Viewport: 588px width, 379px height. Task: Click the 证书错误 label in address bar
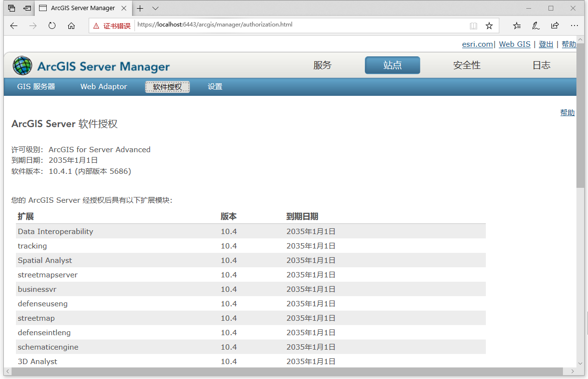(x=117, y=26)
